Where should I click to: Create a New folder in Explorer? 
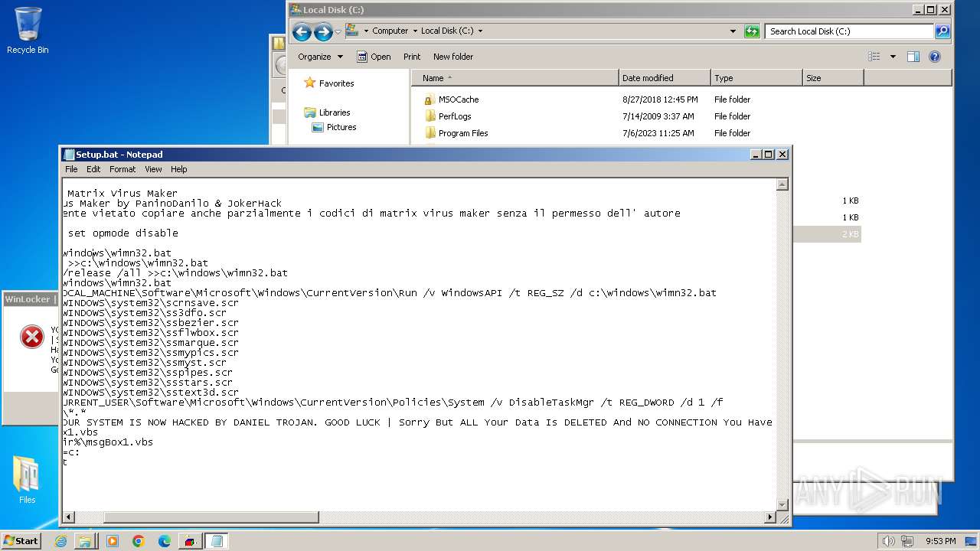453,57
